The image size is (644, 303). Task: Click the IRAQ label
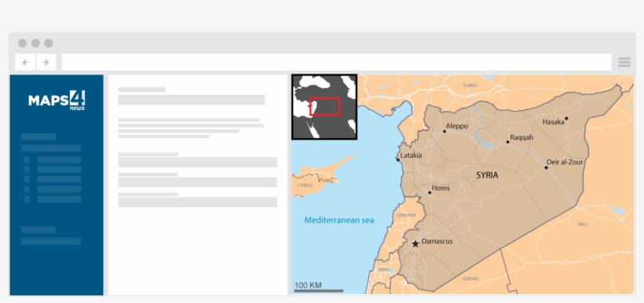582,225
